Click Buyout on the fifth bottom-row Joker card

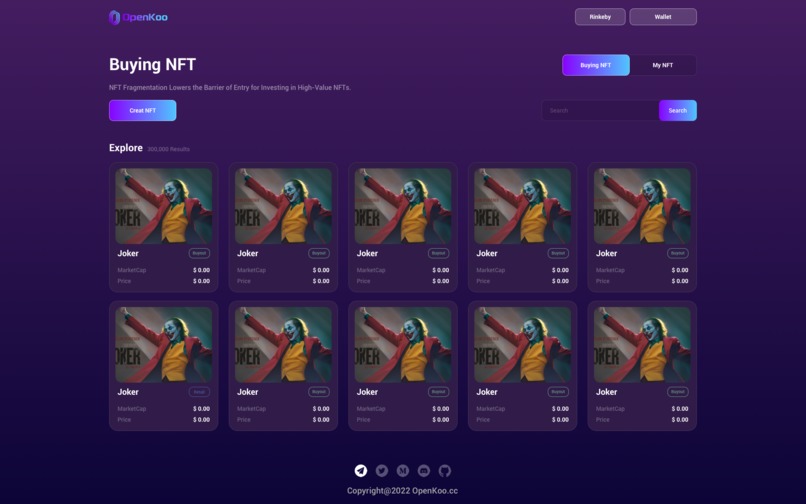[x=677, y=392]
